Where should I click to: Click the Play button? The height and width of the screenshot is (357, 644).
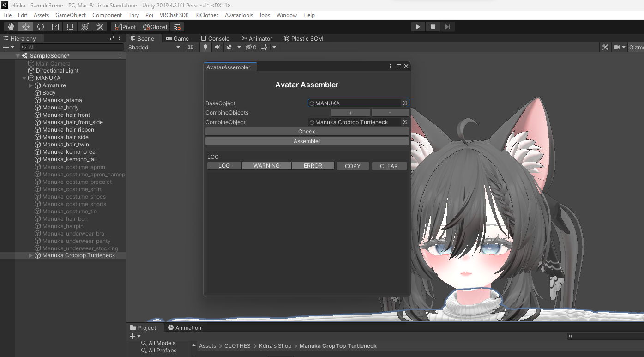(x=418, y=27)
